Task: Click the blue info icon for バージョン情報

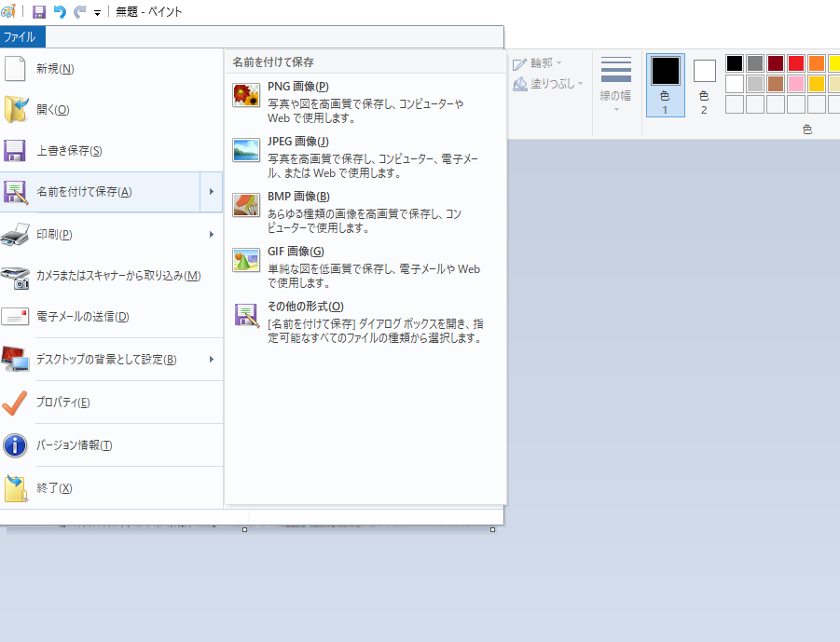Action: tap(15, 445)
